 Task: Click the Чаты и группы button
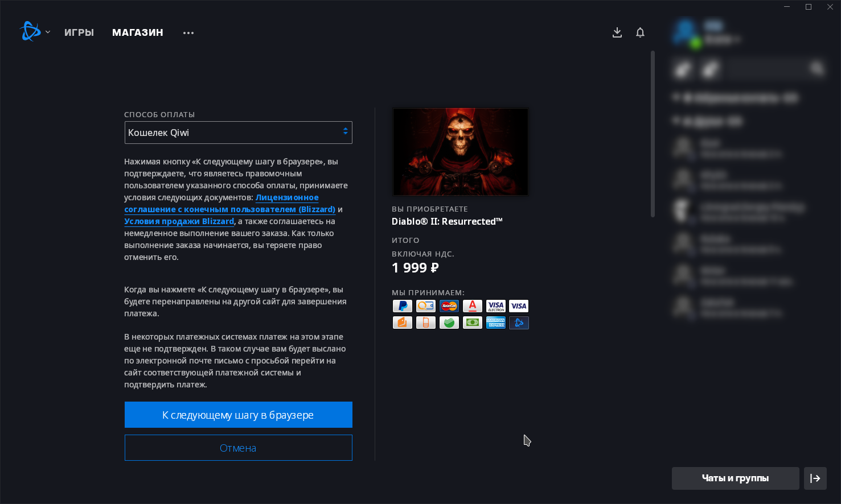[x=736, y=478]
